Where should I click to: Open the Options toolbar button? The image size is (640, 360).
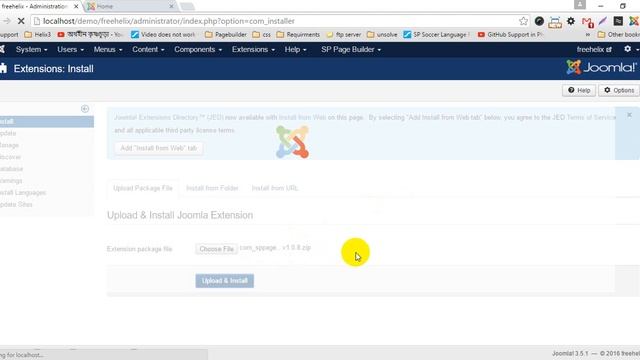(x=619, y=90)
